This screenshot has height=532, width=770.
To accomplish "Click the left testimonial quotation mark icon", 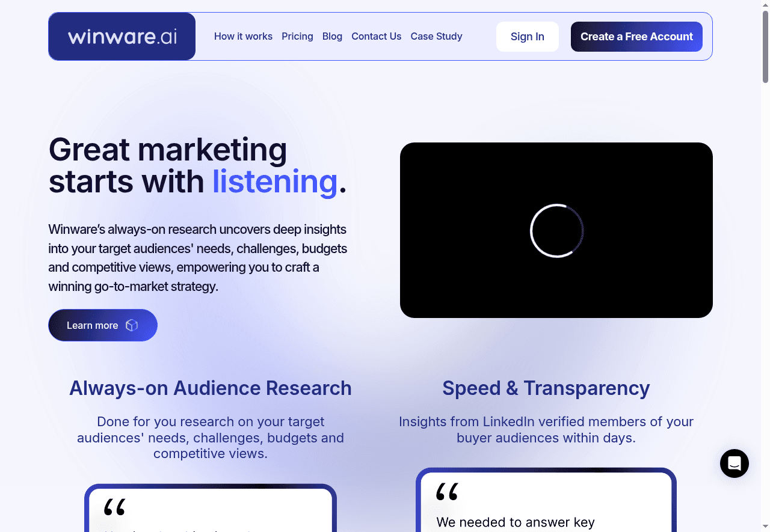I will click(x=114, y=507).
